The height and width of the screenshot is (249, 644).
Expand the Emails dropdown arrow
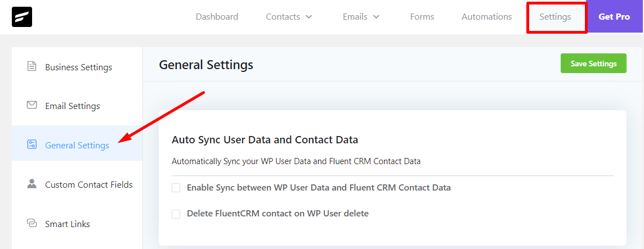click(377, 17)
